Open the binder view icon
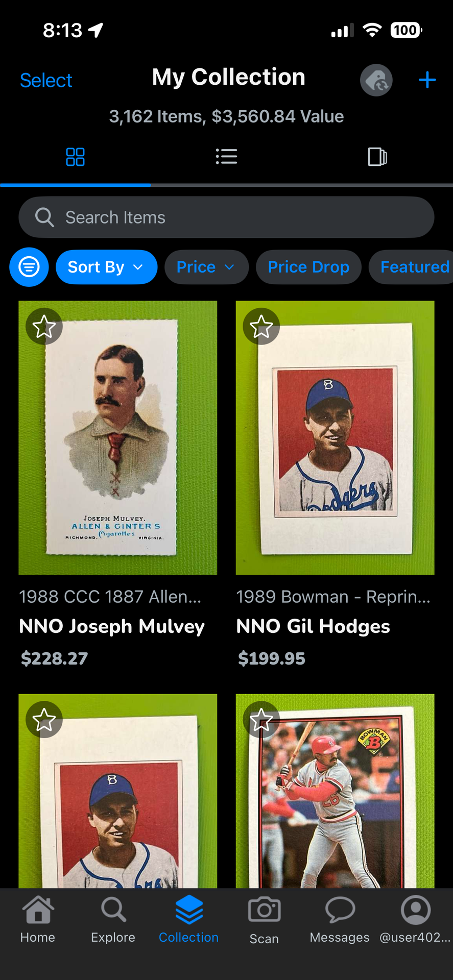Viewport: 453px width, 980px height. pyautogui.click(x=377, y=157)
